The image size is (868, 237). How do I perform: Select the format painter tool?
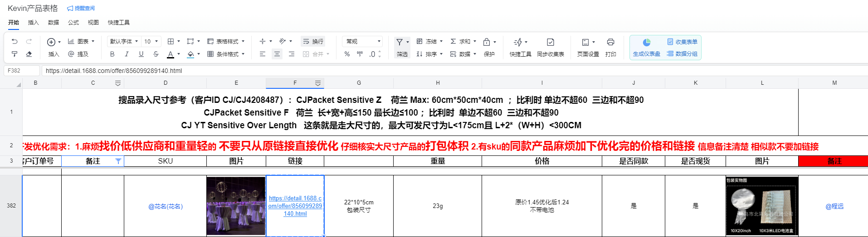[x=15, y=54]
